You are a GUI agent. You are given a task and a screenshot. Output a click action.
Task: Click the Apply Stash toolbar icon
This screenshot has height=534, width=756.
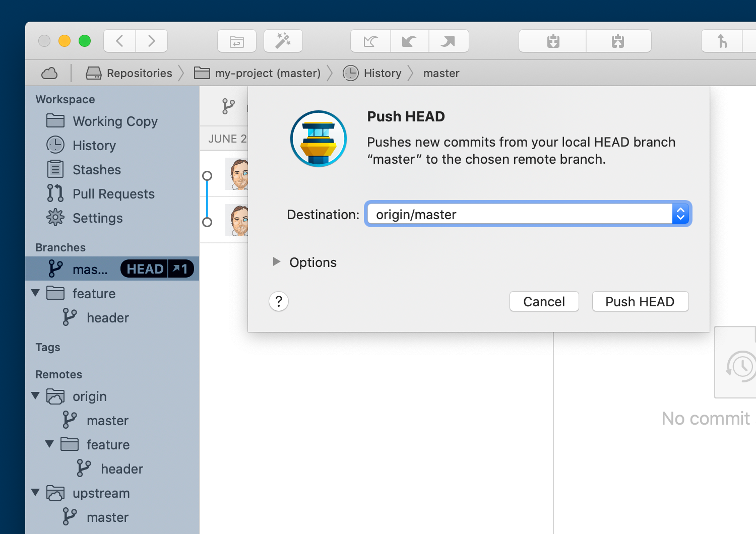click(618, 41)
